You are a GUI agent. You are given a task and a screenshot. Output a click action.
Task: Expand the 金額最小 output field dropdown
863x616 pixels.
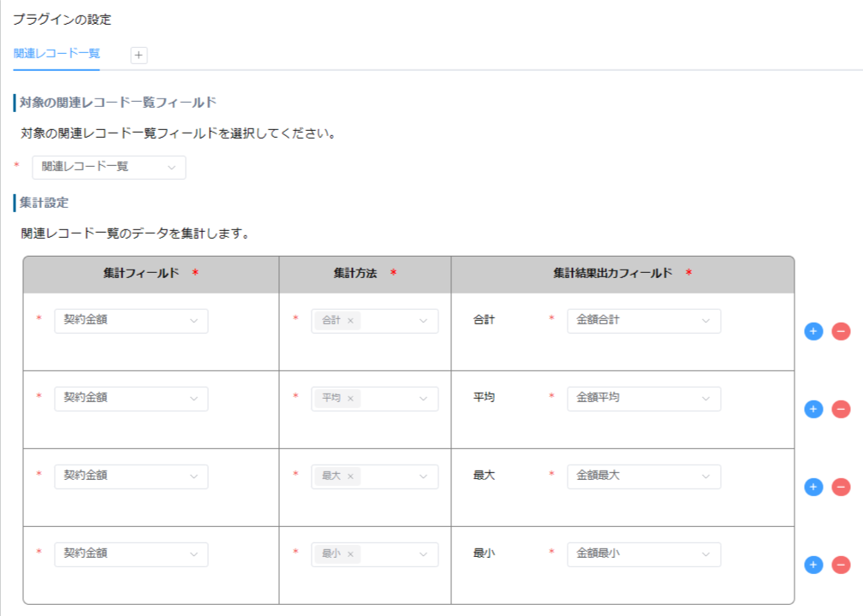644,554
